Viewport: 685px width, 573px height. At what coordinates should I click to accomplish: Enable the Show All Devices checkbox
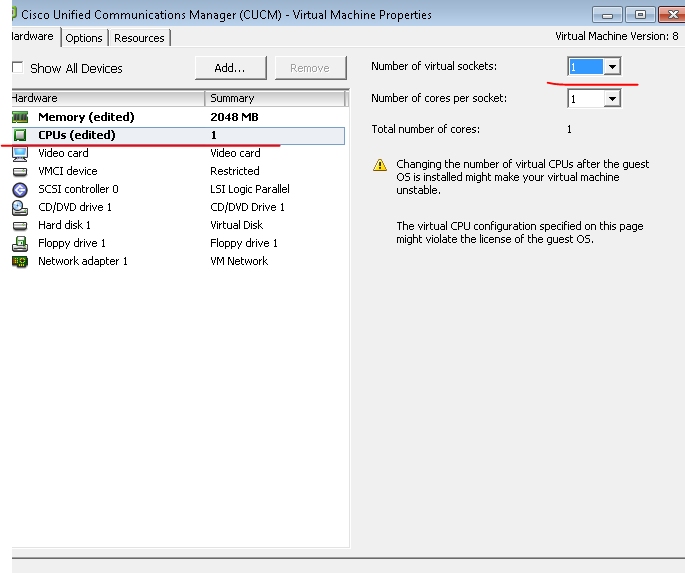click(17, 68)
